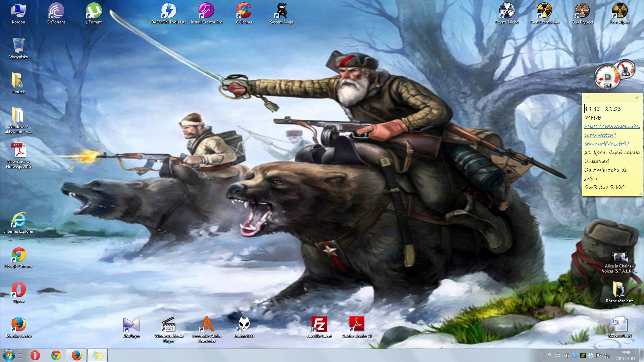Viewport: 644px width, 362px height.
Task: Select the foobar2000 desktop shortcut
Action: tap(244, 328)
